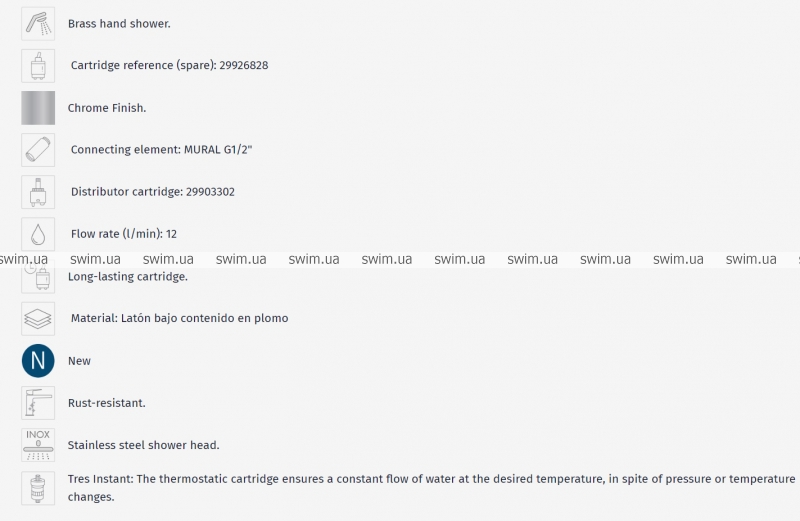Click the brass hand shower icon
This screenshot has height=521, width=800.
point(38,23)
